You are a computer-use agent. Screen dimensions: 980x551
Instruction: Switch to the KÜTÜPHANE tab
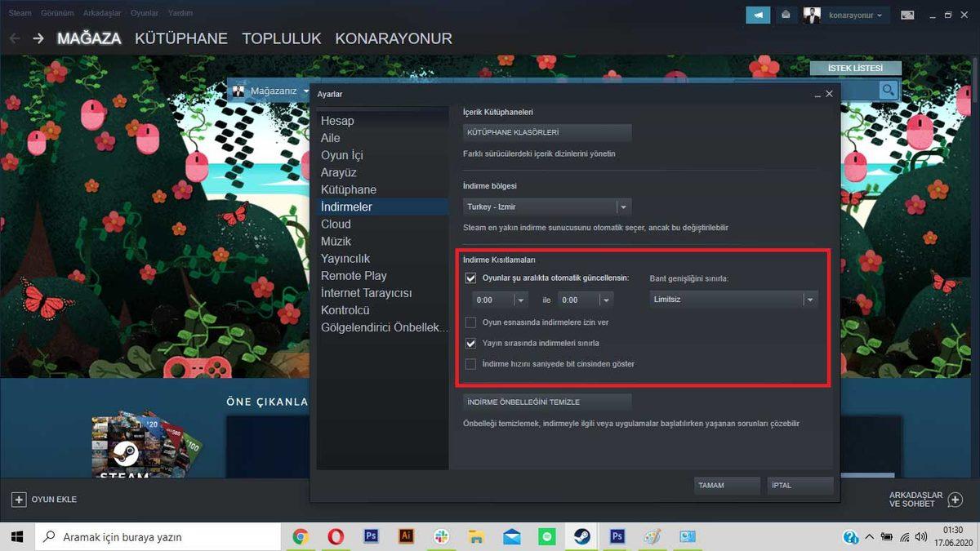[x=181, y=38]
